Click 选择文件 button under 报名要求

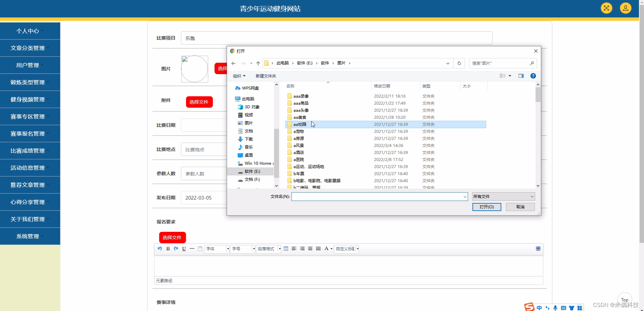click(172, 238)
